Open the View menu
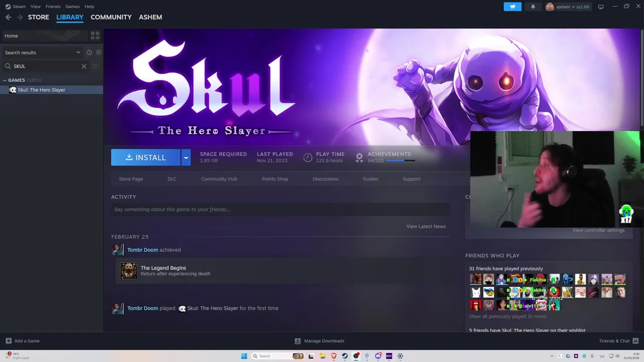 pyautogui.click(x=35, y=7)
